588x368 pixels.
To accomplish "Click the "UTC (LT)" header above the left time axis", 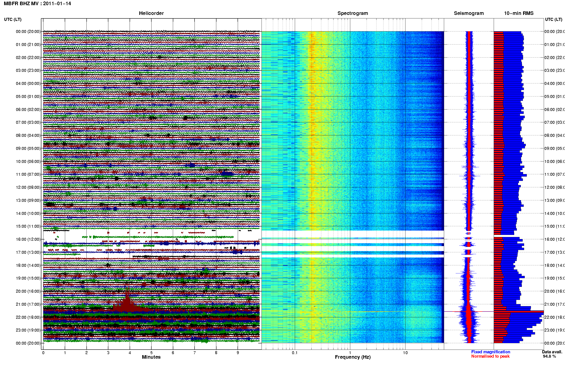I will click(x=13, y=19).
